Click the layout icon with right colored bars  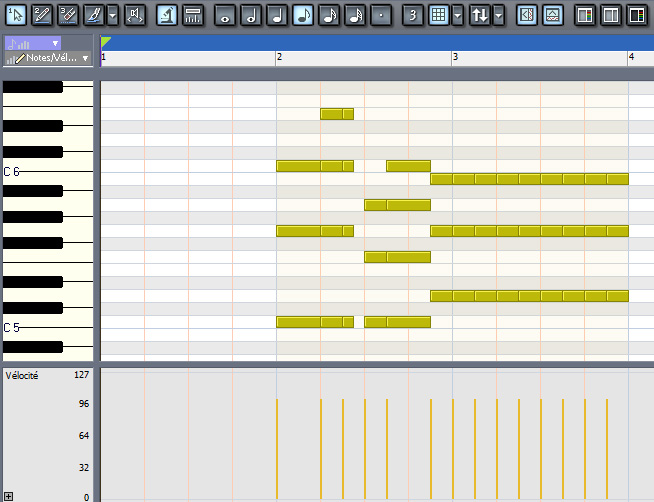point(637,15)
